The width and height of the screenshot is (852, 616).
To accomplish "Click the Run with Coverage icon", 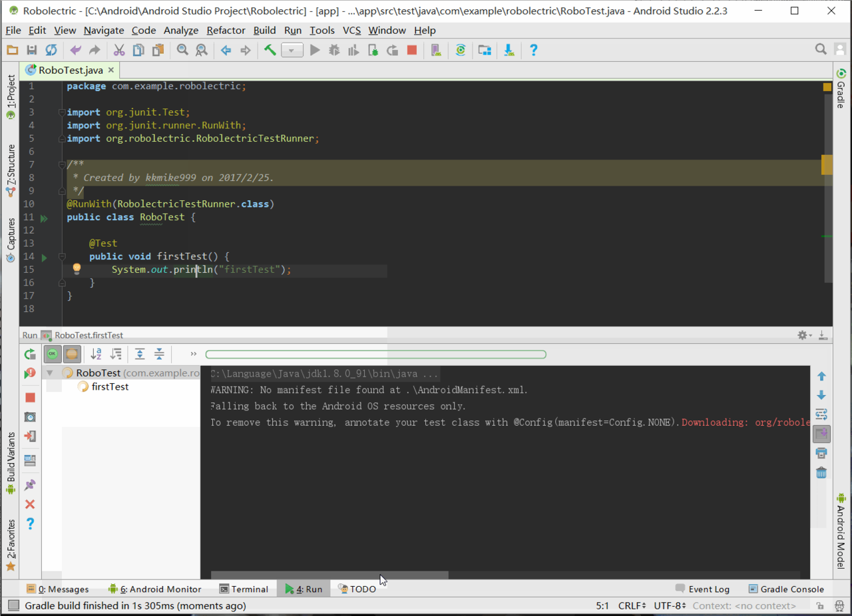I will click(353, 50).
